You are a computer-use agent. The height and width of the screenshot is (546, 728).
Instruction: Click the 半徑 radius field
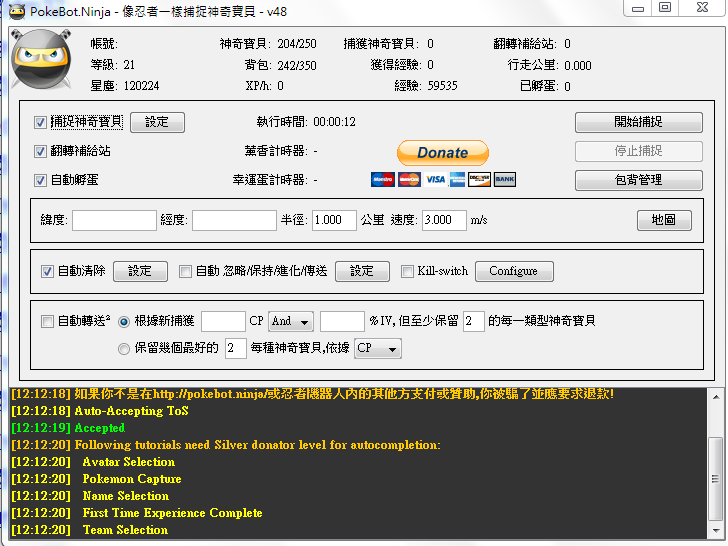point(334,220)
